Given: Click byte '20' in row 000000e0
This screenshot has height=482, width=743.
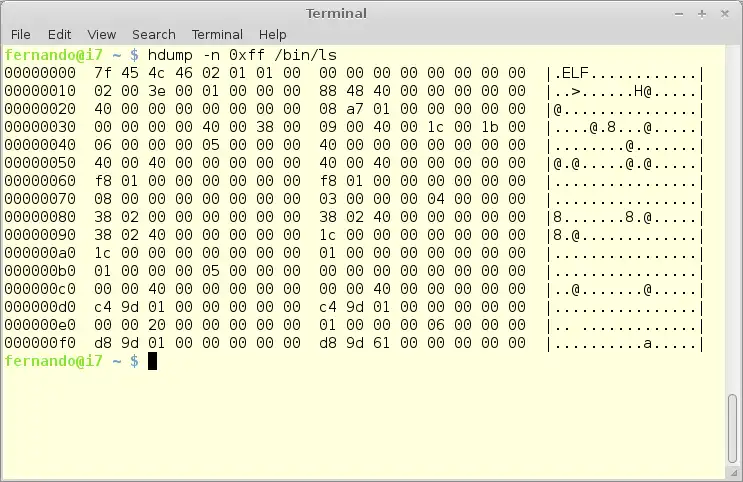Looking at the screenshot, I should pos(157,325).
